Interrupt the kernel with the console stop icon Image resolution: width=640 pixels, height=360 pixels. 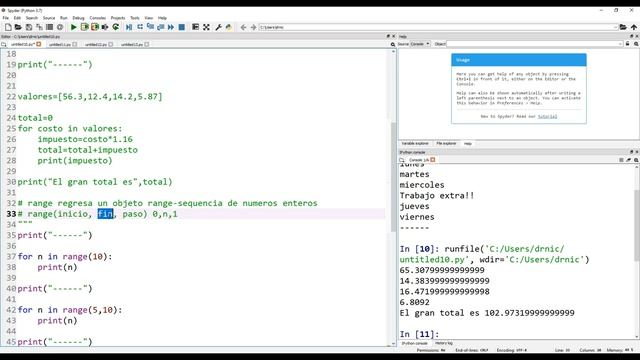[x=621, y=160]
